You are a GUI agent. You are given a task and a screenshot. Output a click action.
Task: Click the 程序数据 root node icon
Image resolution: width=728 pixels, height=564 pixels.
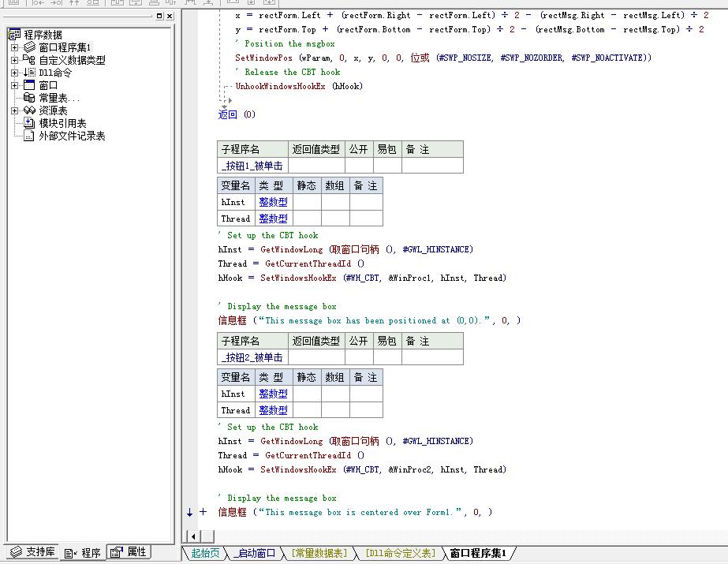click(14, 35)
